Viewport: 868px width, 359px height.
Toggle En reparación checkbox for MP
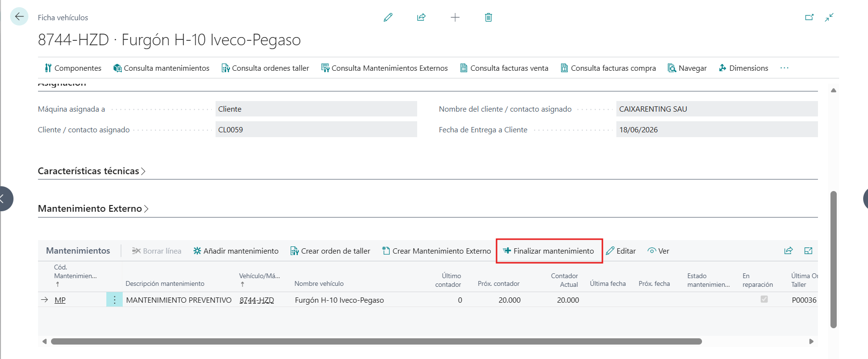[x=764, y=299]
